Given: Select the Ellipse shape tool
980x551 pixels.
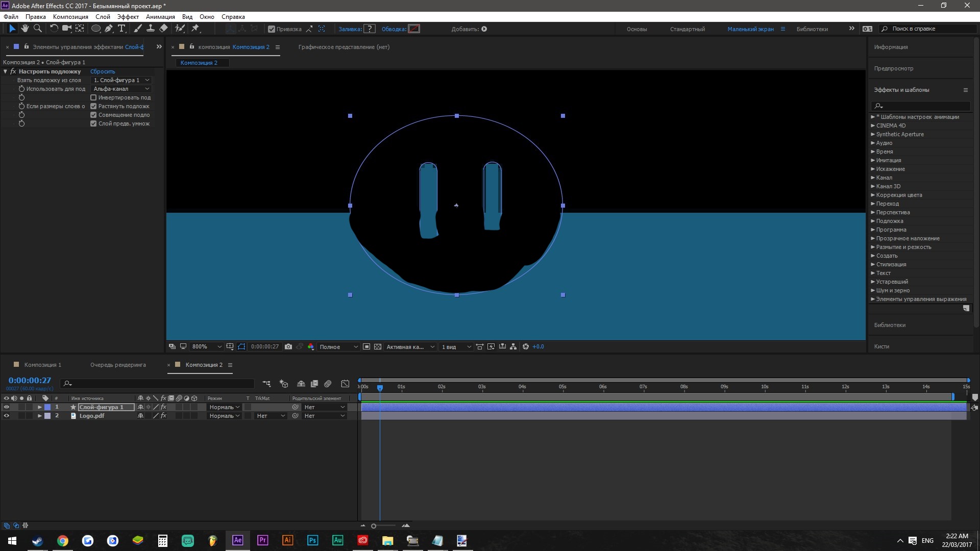Looking at the screenshot, I should [x=95, y=29].
